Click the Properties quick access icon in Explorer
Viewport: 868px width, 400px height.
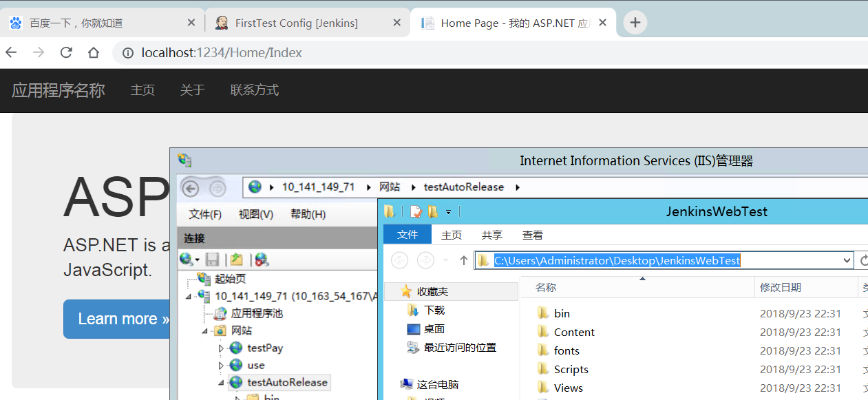click(416, 211)
